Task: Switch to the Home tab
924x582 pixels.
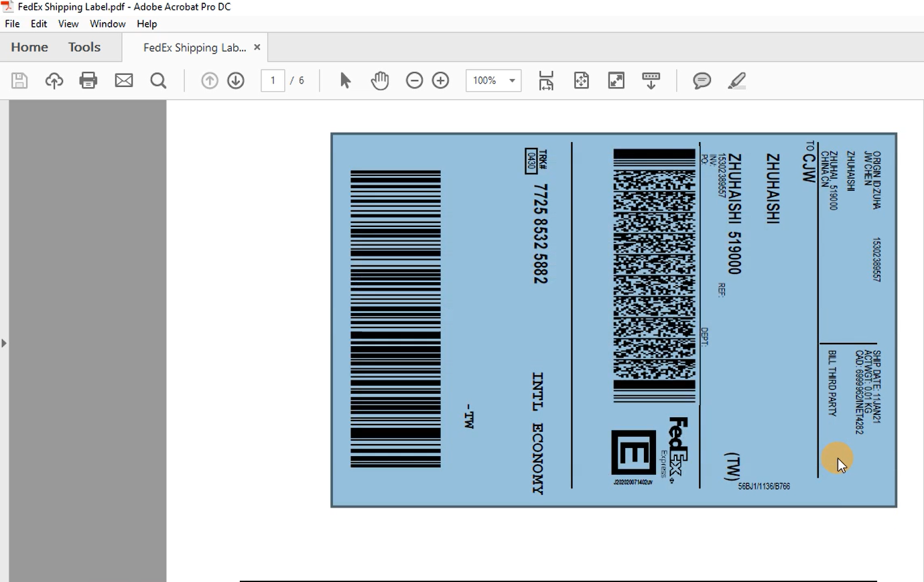Action: (29, 48)
